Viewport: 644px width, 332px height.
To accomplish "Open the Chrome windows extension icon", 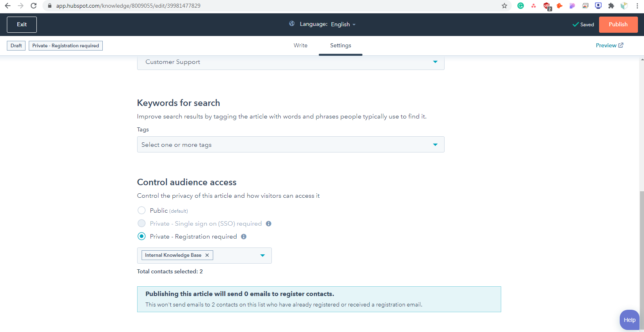I will click(x=585, y=6).
